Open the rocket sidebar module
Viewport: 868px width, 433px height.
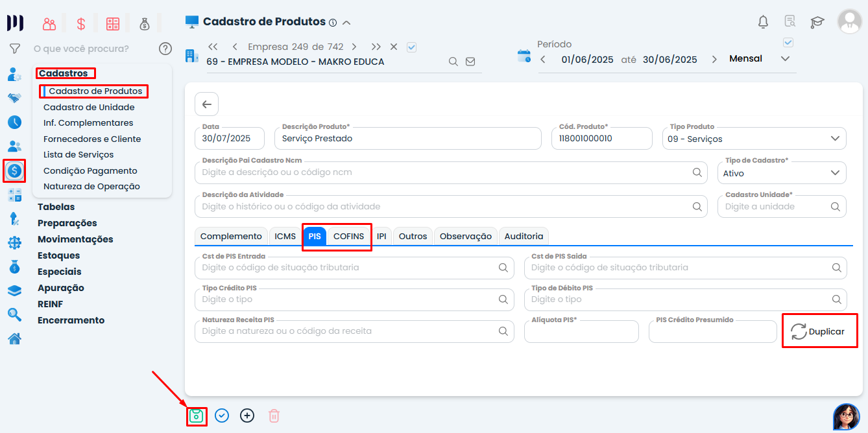click(x=14, y=218)
